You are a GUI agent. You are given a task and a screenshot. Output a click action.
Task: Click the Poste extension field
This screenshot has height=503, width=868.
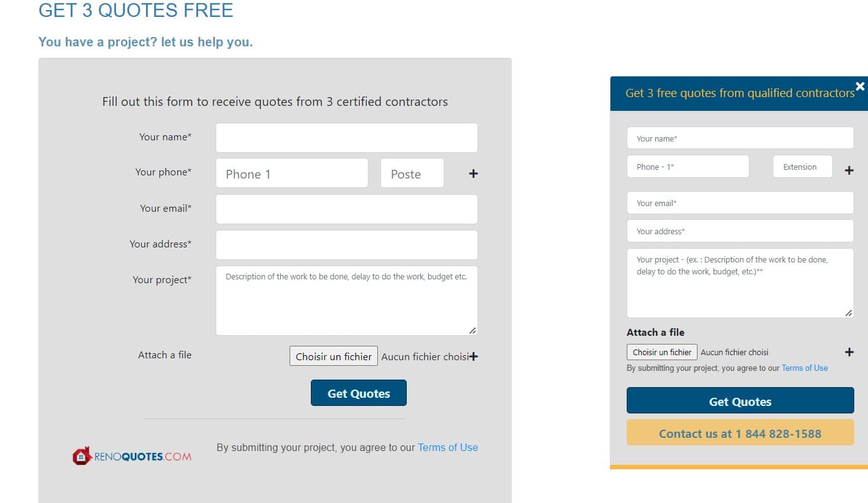412,173
